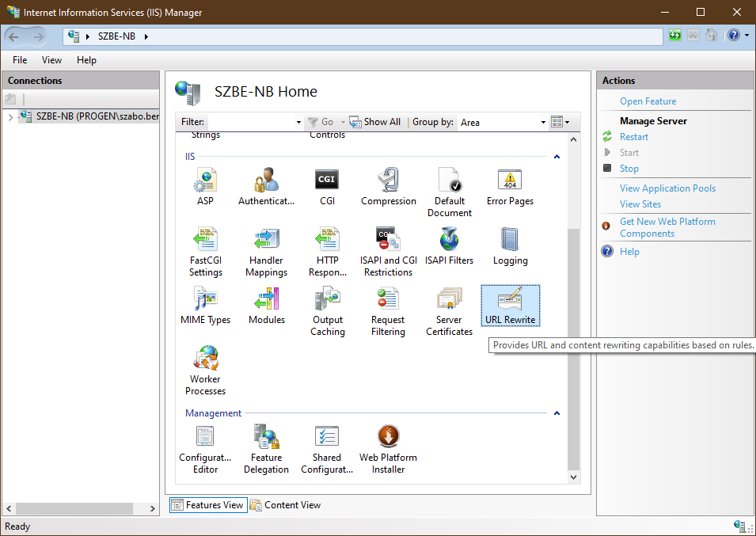Open the ASP feature icon
The image size is (756, 536).
(x=205, y=187)
